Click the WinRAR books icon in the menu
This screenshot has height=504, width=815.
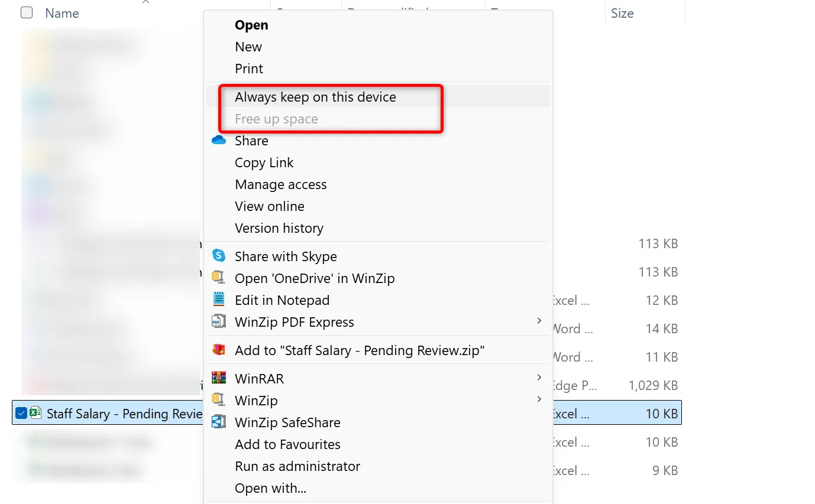click(x=219, y=378)
